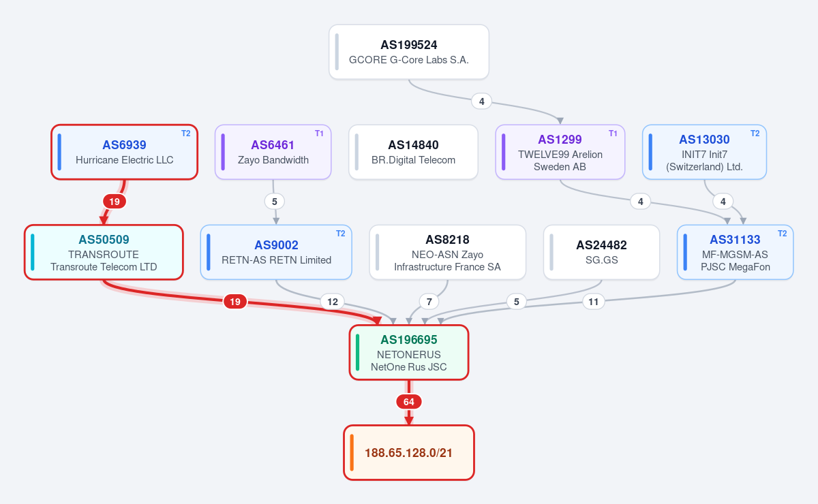Click the AS13030 Init7 node
The width and height of the screenshot is (818, 504).
click(705, 152)
